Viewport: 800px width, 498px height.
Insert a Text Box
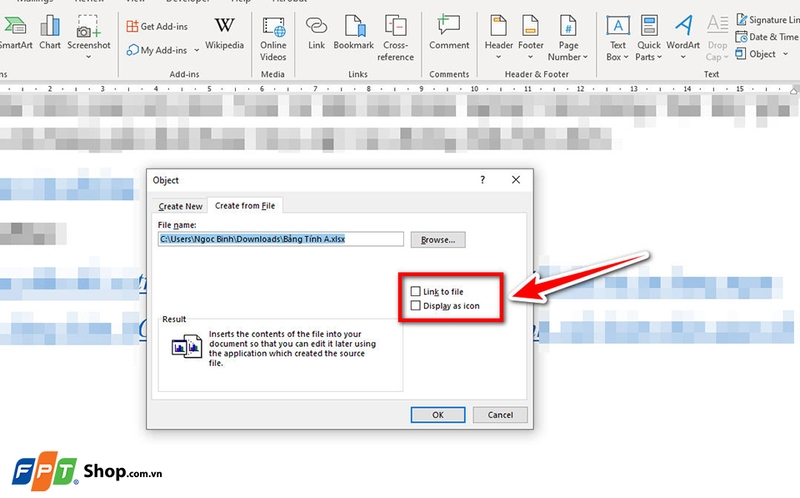617,39
